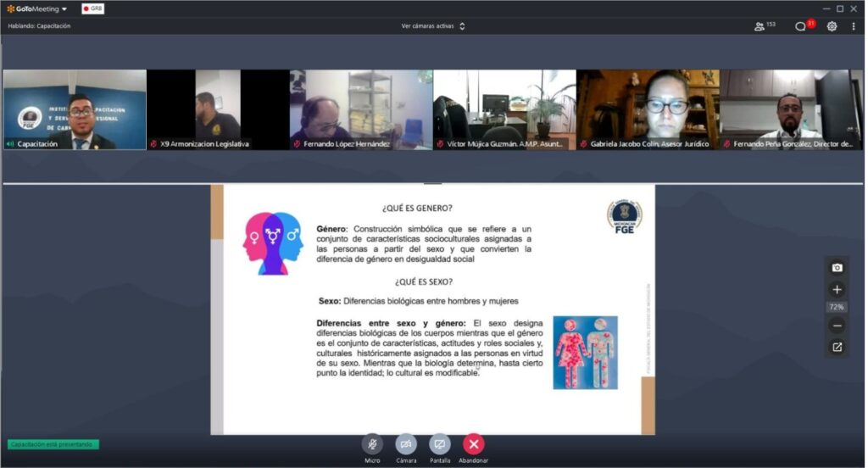Toggle the Micro microphone button

372,443
